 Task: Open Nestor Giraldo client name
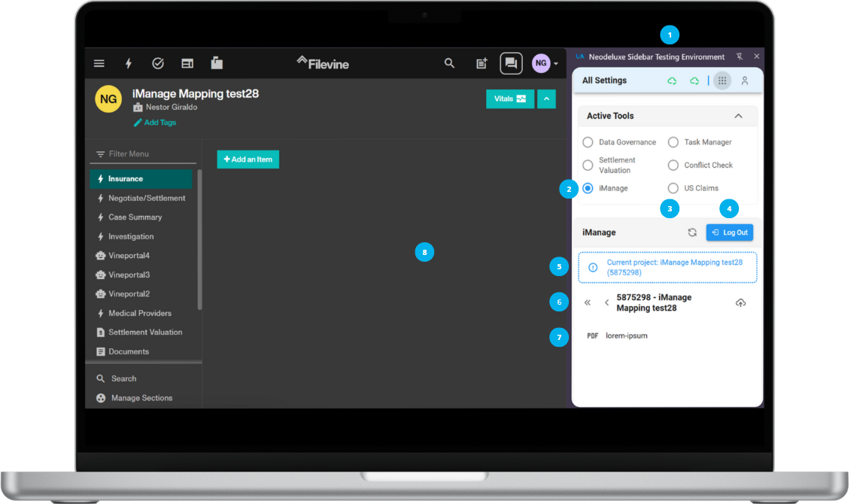tap(172, 108)
